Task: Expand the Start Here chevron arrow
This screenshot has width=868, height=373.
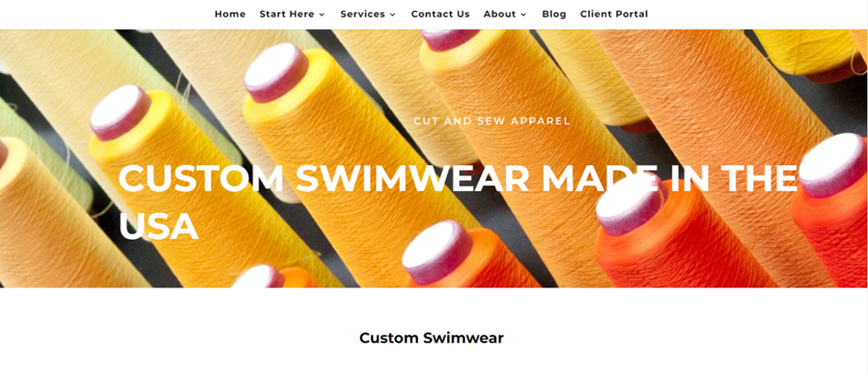Action: (321, 15)
